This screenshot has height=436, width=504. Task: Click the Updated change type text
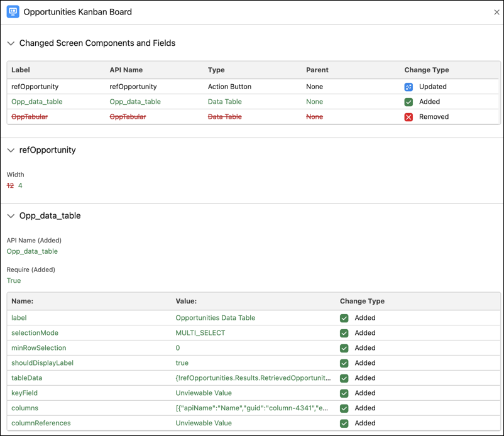pyautogui.click(x=432, y=87)
